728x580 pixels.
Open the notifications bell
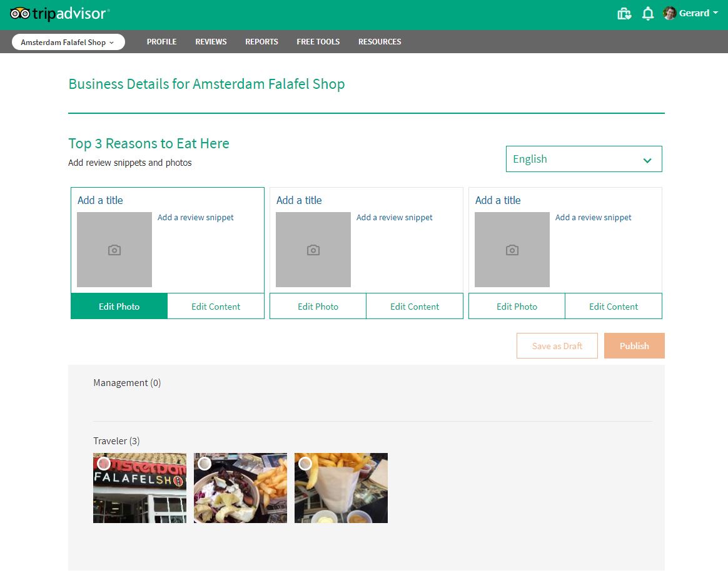(x=648, y=14)
